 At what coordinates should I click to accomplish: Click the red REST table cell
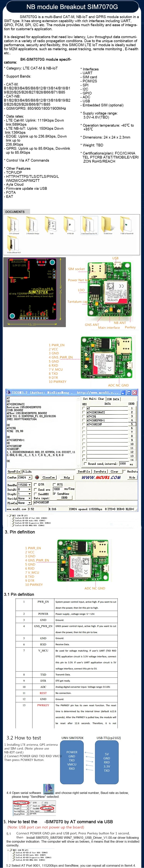coord(43,693)
